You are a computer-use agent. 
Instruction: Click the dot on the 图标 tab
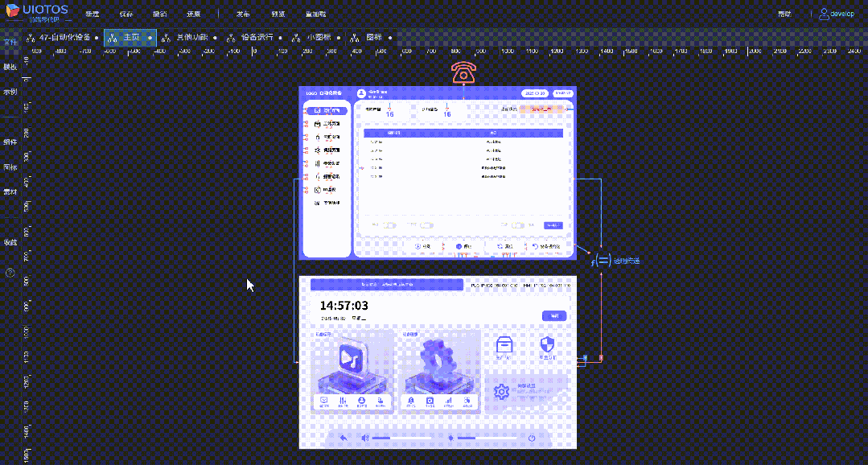pos(390,38)
